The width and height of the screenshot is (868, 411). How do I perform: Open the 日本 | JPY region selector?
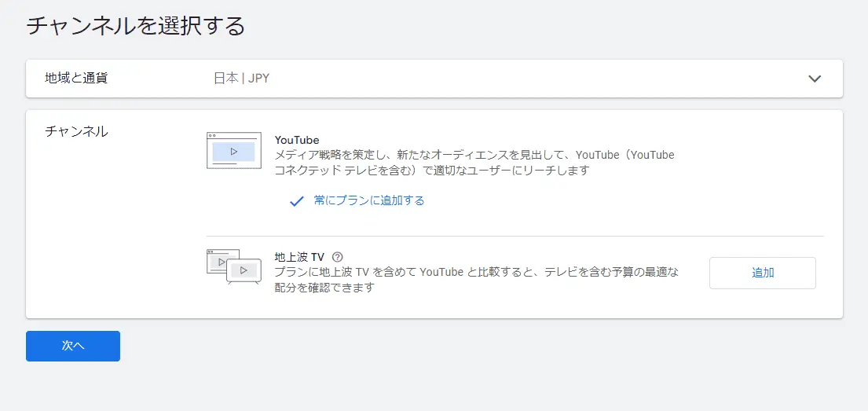tap(241, 79)
